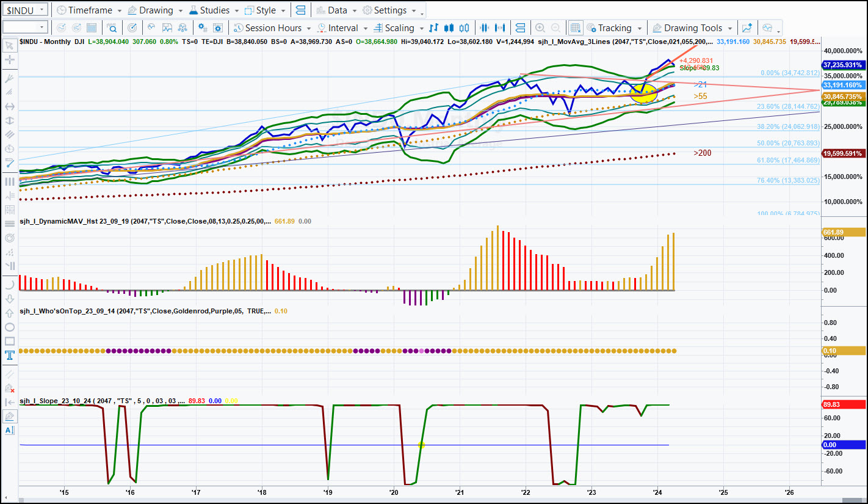This screenshot has height=504, width=868.
Task: Click the gears with hash settings icon
Action: 203,27
